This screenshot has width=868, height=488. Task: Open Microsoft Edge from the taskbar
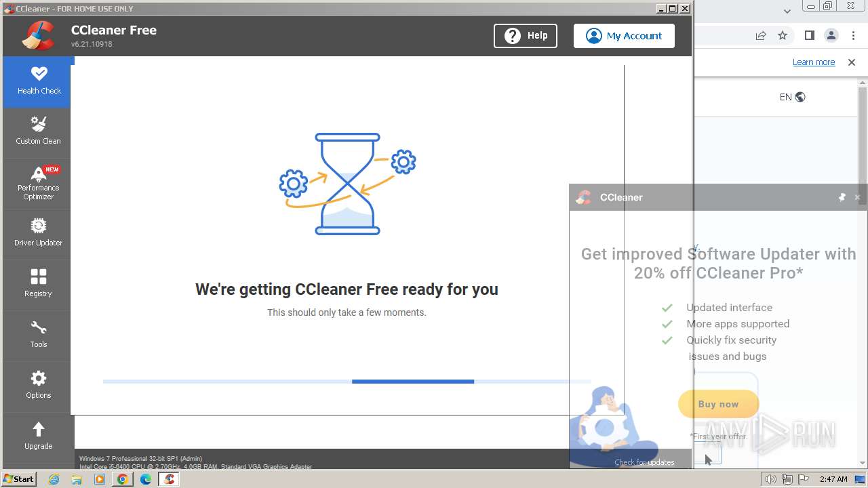coord(146,479)
